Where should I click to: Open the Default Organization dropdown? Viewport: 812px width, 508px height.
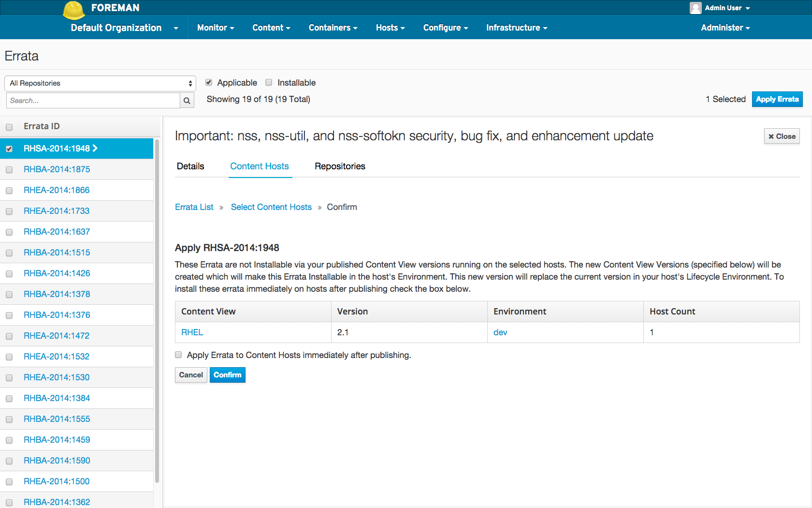[124, 28]
